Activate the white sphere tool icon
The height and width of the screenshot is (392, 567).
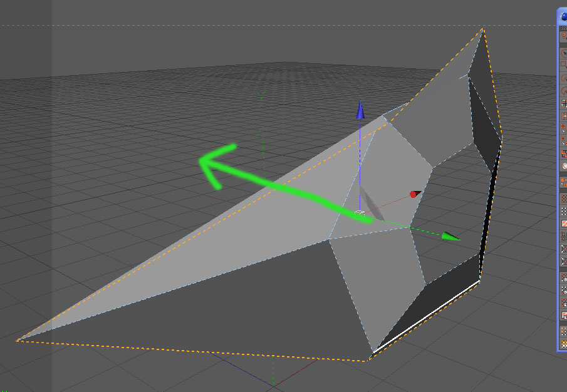pos(564,166)
